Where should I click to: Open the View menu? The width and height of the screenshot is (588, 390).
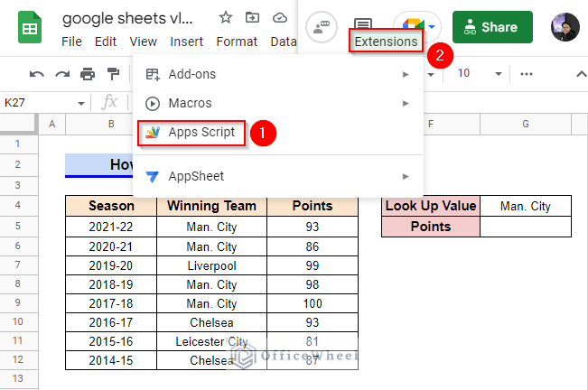pos(144,42)
